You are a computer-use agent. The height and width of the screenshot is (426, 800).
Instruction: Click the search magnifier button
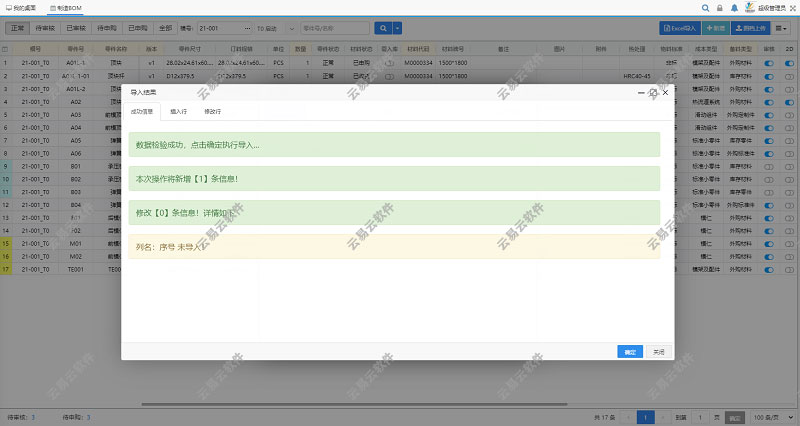click(382, 29)
